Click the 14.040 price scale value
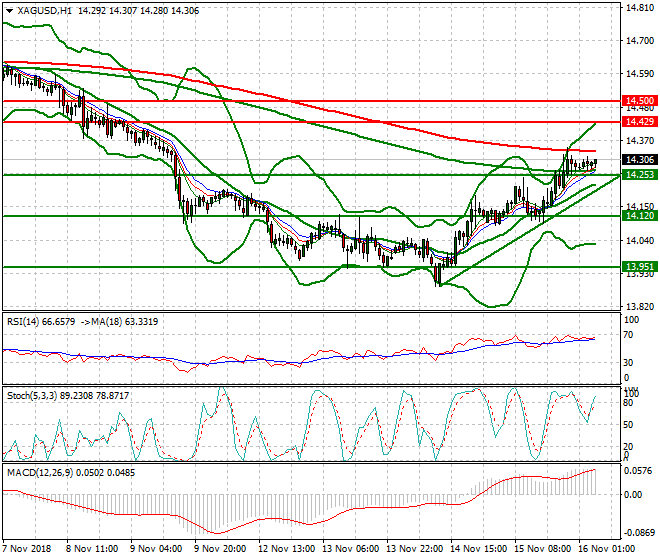The height and width of the screenshot is (560, 660). 640,240
